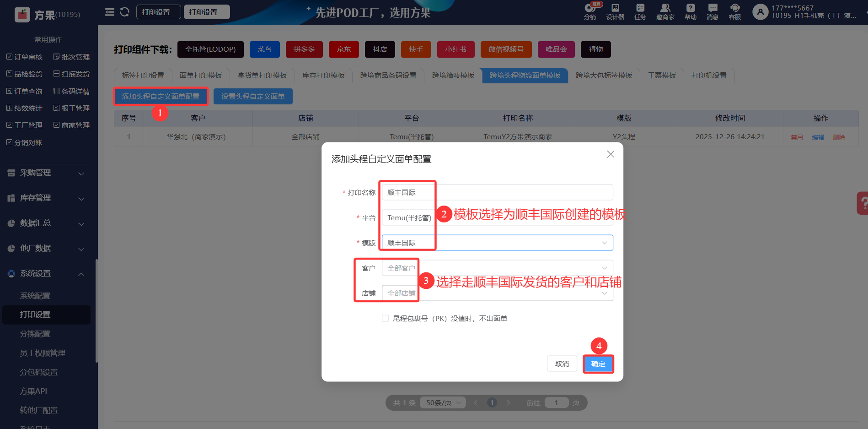Viewport: 868px width, 429px height.
Task: Click 取消 to cancel the dialog
Action: coord(562,364)
